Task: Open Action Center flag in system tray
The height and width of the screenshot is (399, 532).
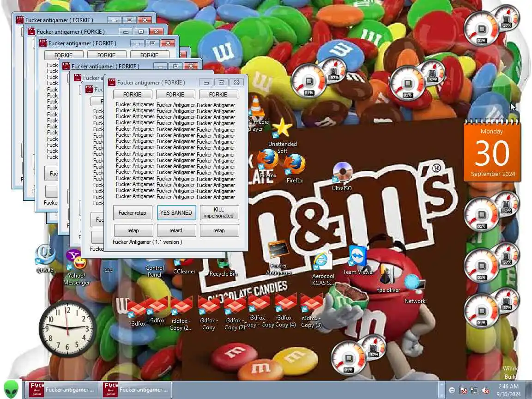Action: coord(464,390)
